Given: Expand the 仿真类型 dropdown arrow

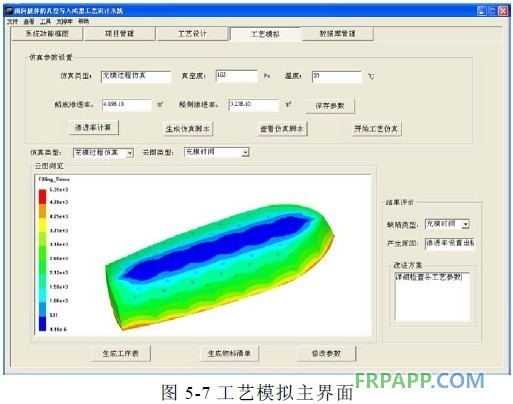Looking at the screenshot, I should pyautogui.click(x=130, y=153).
